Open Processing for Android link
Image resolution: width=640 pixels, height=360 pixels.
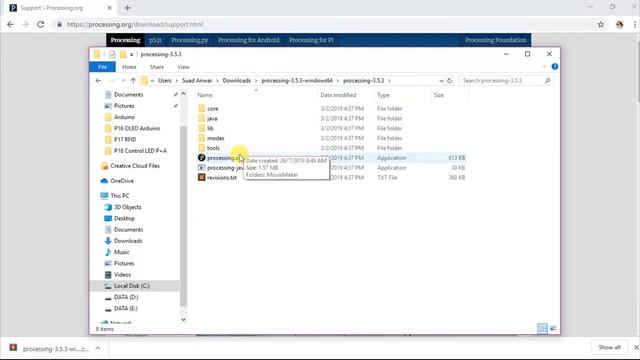tap(249, 40)
